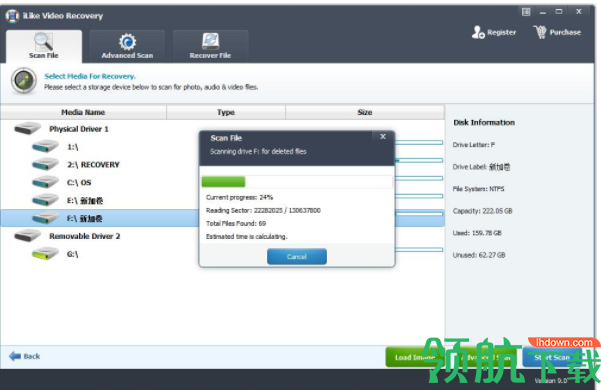601x390 pixels.
Task: Click the G:\ drive usage bar
Action: (419, 250)
